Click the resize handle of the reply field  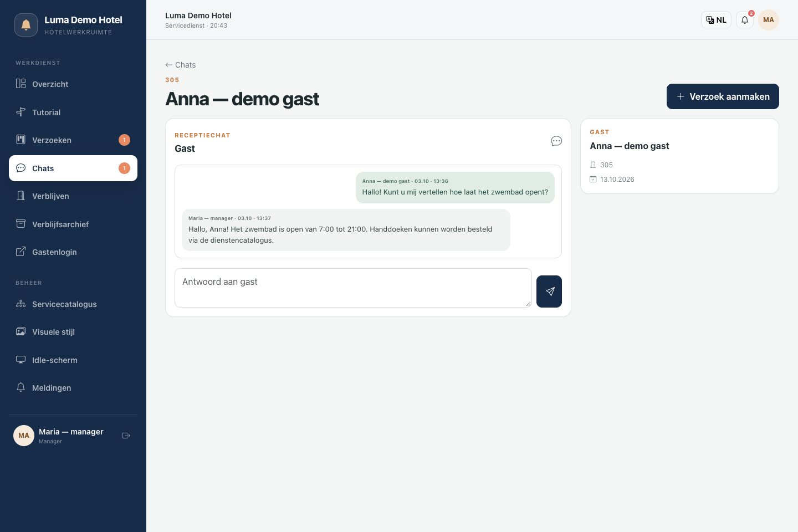[528, 304]
